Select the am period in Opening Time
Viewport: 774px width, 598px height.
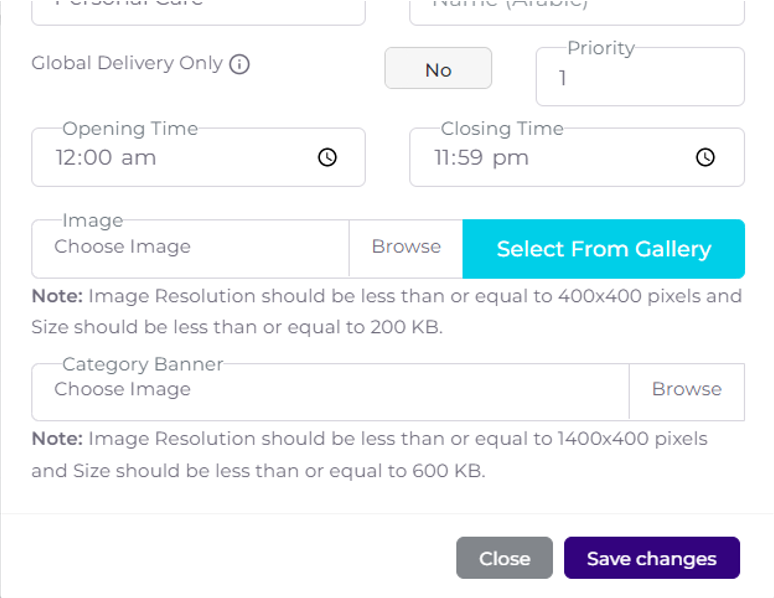tap(139, 157)
